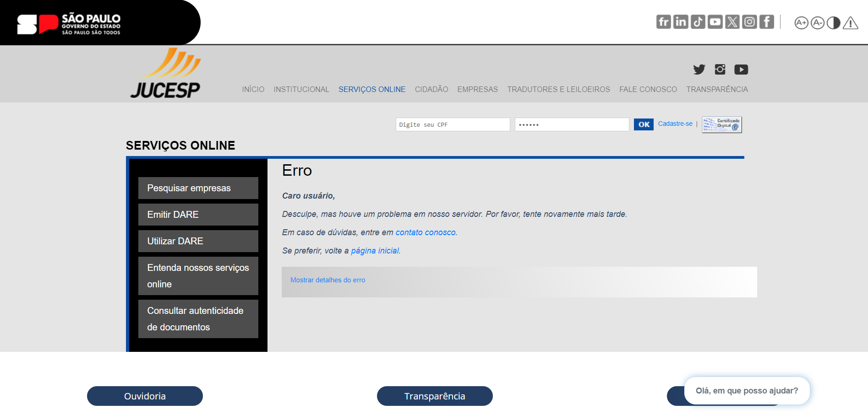The image size is (868, 415).
Task: Go to the Institucional menu item
Action: point(301,90)
